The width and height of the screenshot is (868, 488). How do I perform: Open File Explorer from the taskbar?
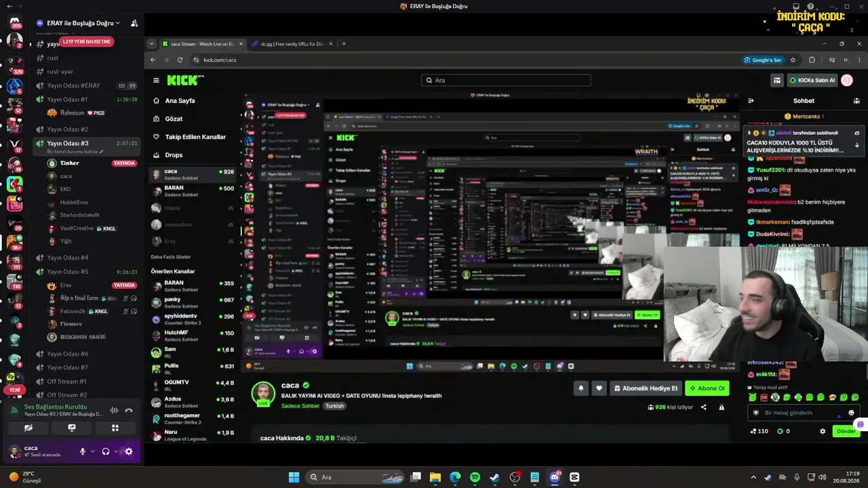tap(435, 477)
